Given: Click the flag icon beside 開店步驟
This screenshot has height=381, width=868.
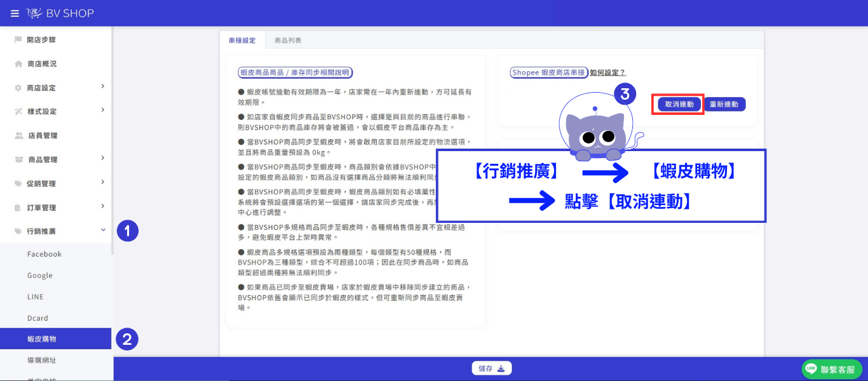Looking at the screenshot, I should click(x=18, y=40).
